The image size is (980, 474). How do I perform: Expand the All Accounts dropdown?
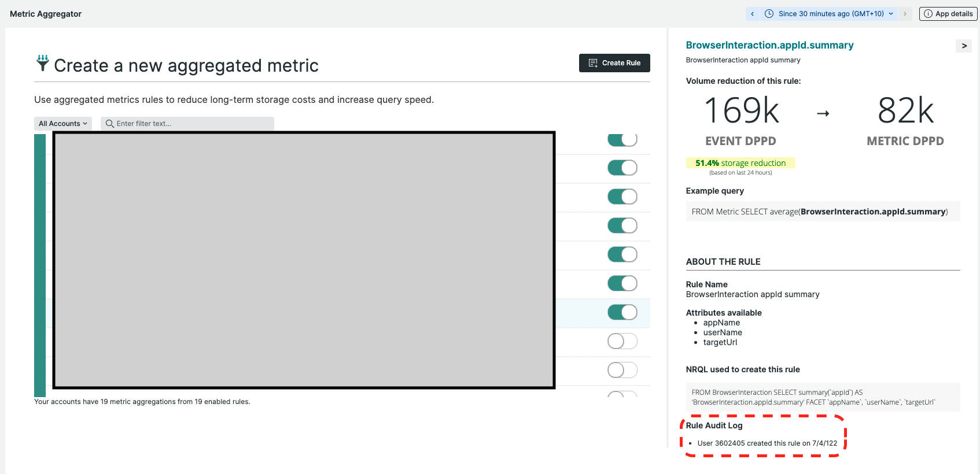[63, 124]
